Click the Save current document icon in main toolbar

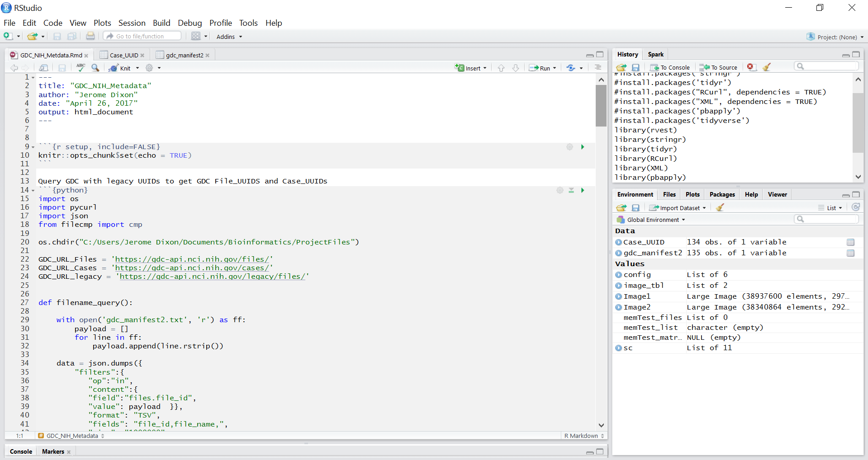57,36
